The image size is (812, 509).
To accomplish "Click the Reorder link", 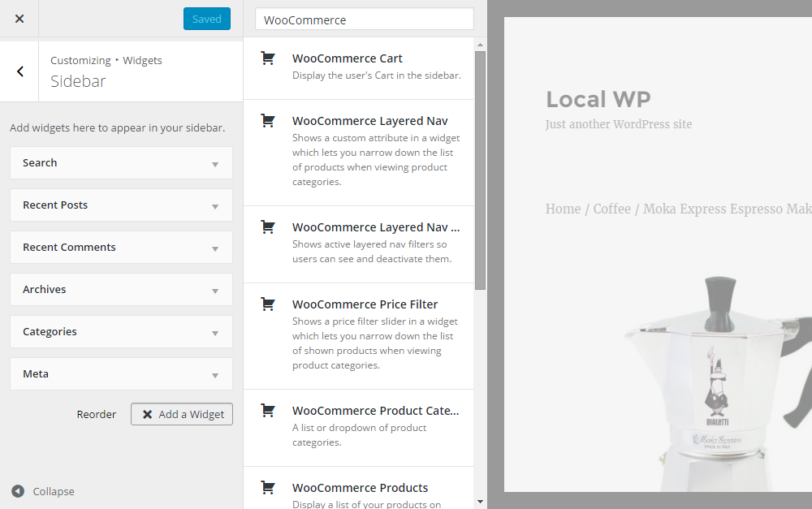I will pyautogui.click(x=96, y=414).
